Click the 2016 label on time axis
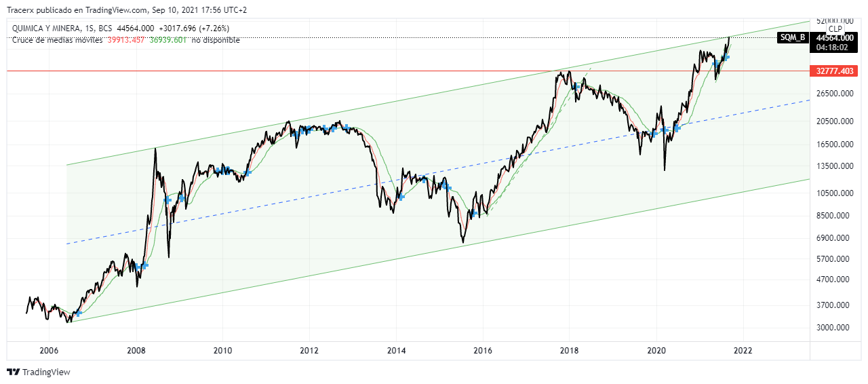 coord(483,351)
